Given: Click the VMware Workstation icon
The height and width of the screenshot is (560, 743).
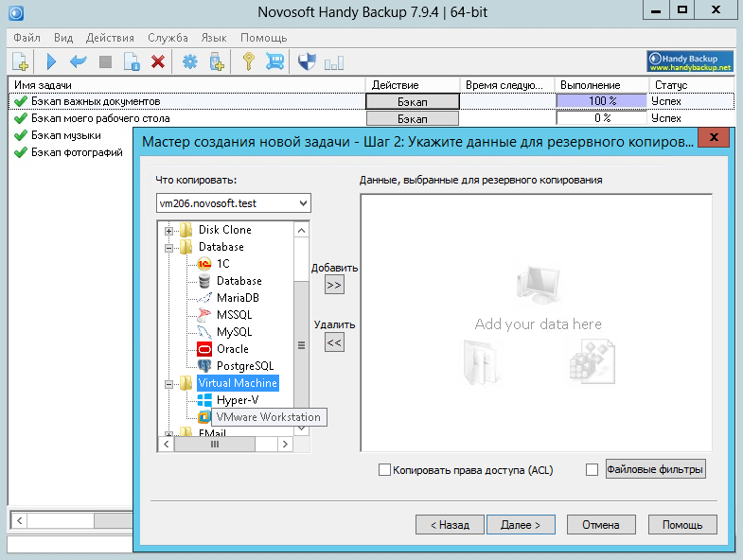Looking at the screenshot, I should tap(203, 417).
